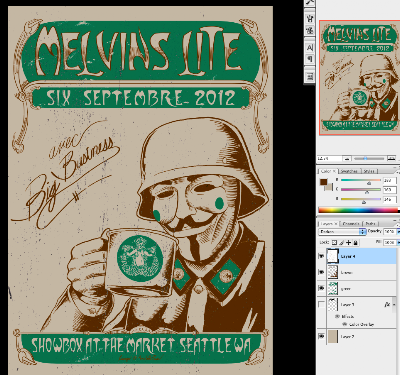Open the Fill slider arrow
The height and width of the screenshot is (375, 400).
pos(398,242)
